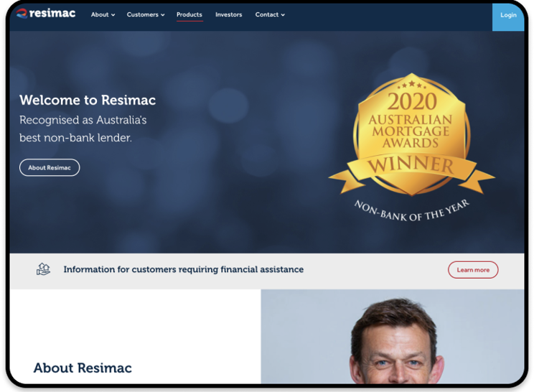Viewport: 534px width, 392px height.
Task: Expand the About chevron arrow
Action: (113, 15)
